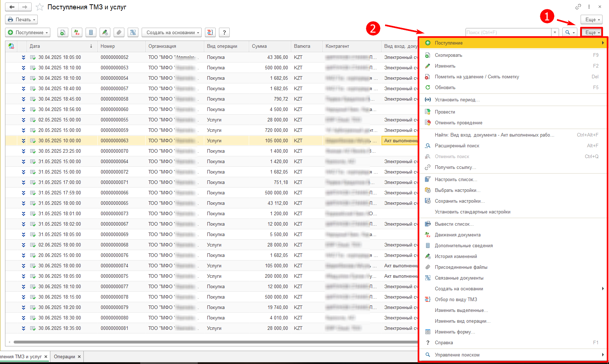Open the search magnifier dropdown button

tap(570, 32)
